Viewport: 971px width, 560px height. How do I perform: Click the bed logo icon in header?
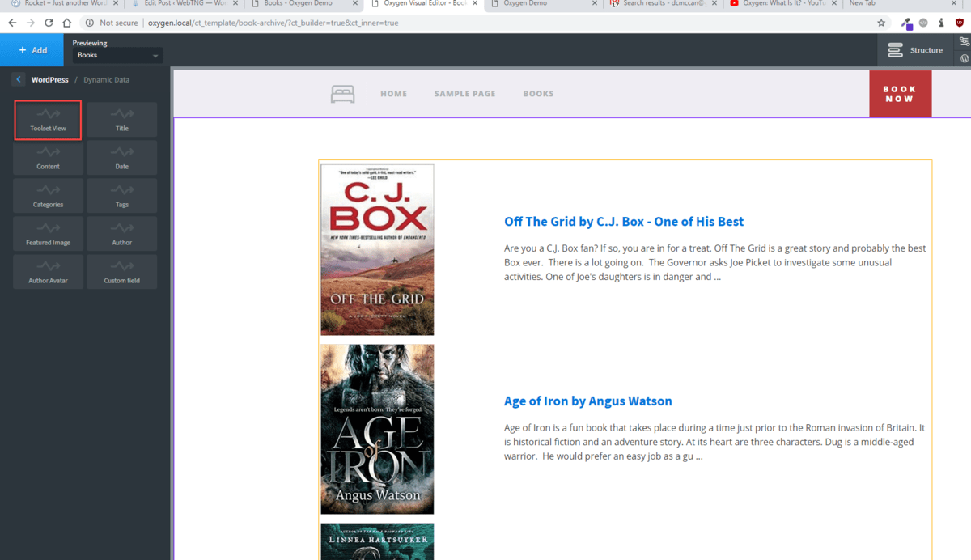342,94
